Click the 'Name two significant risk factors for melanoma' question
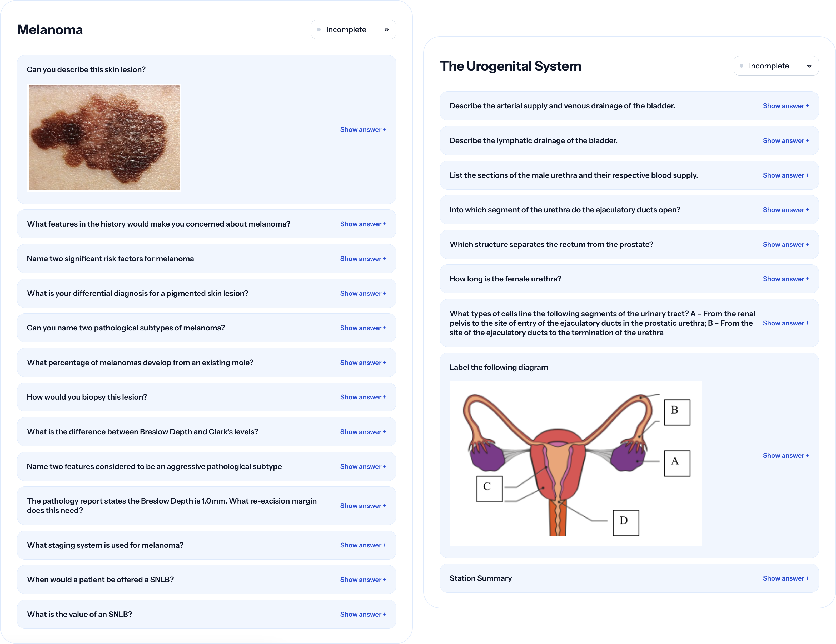 (110, 259)
